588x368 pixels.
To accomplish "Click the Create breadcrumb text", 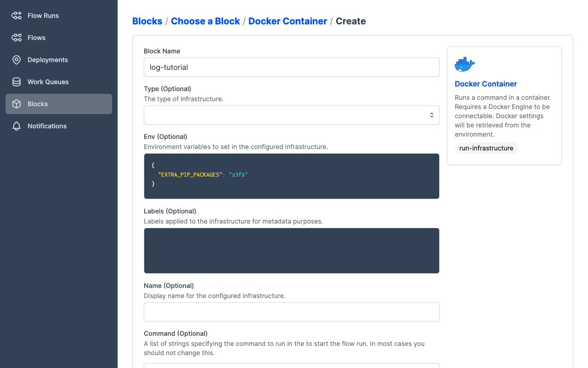I will (351, 21).
